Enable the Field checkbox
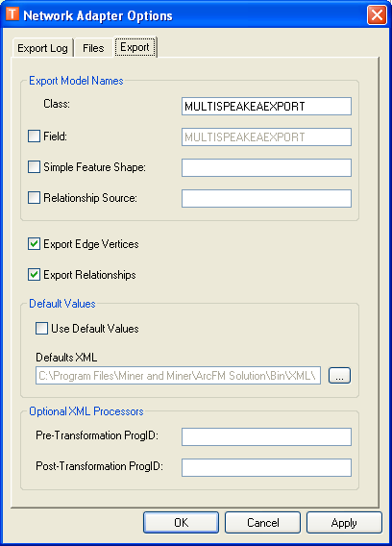The image size is (392, 546). (35, 136)
